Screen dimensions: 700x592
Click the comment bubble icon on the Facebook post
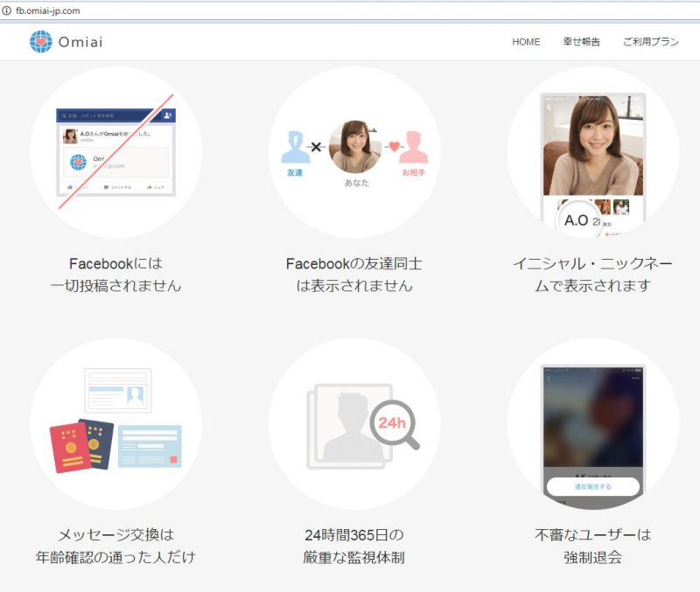[106, 185]
